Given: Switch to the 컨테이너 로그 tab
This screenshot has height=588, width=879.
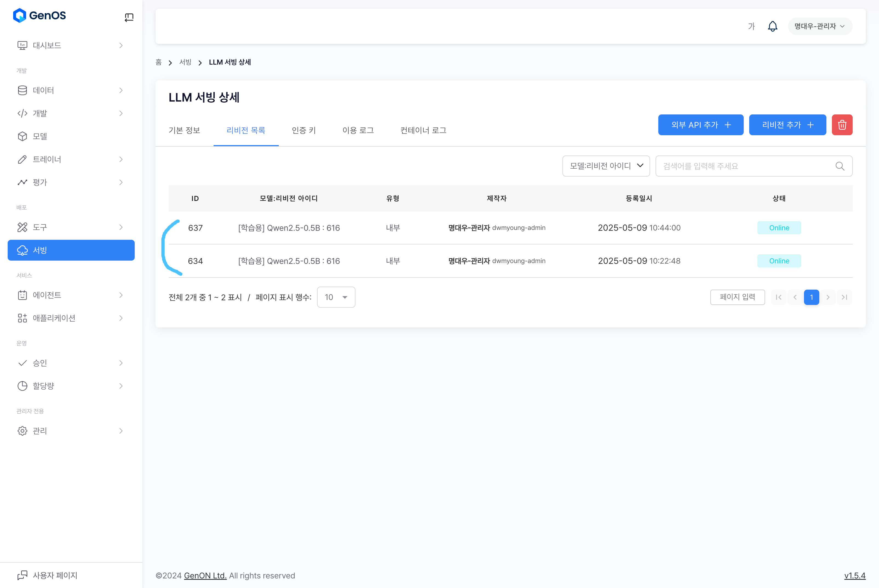Looking at the screenshot, I should 423,131.
